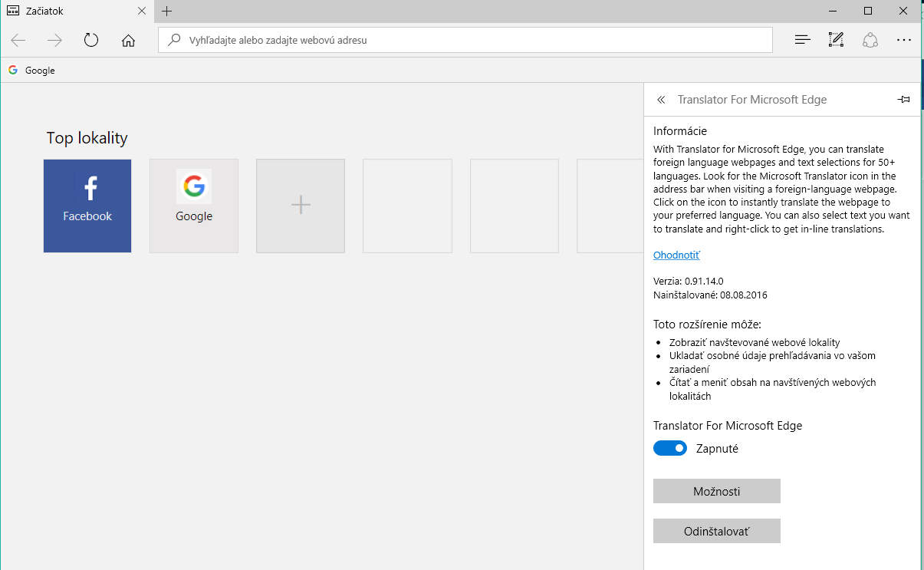Click the address search box

pos(465,40)
